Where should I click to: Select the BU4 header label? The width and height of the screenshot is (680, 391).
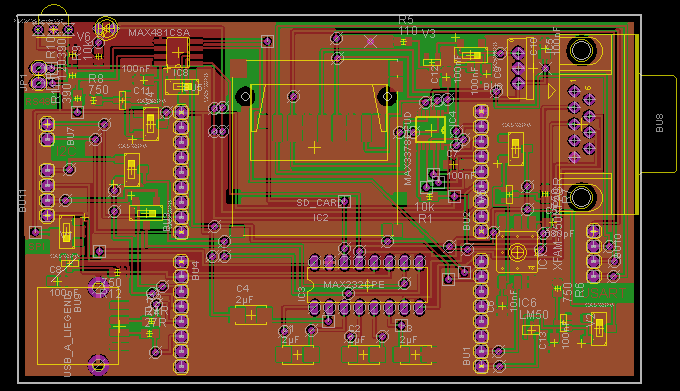click(x=195, y=270)
